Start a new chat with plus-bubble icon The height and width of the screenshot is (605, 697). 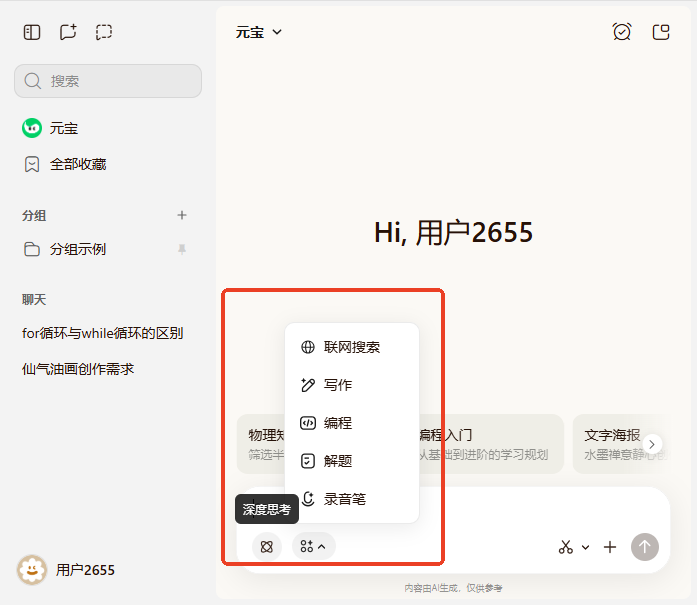(x=68, y=32)
